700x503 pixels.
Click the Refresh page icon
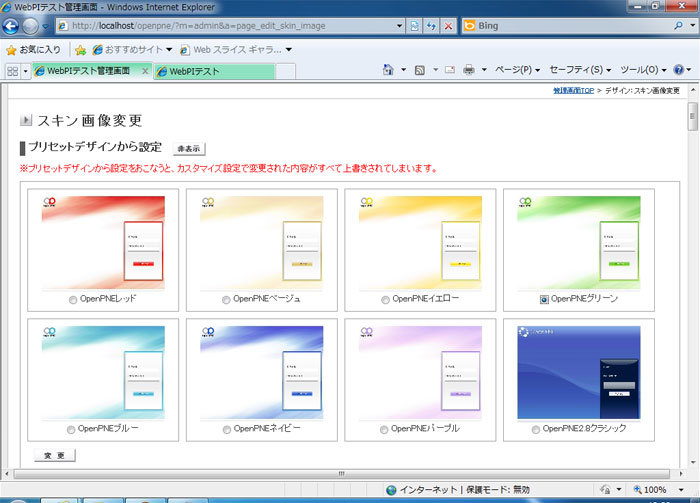[x=431, y=26]
